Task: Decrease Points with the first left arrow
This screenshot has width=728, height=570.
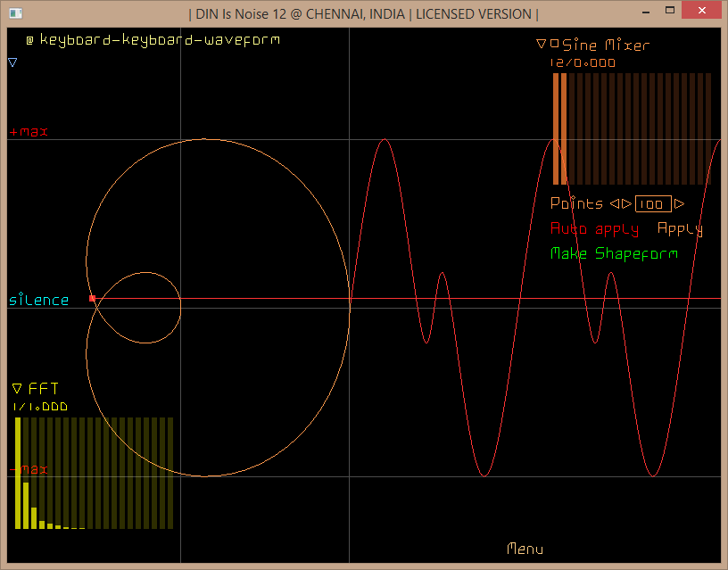Action: pos(615,203)
